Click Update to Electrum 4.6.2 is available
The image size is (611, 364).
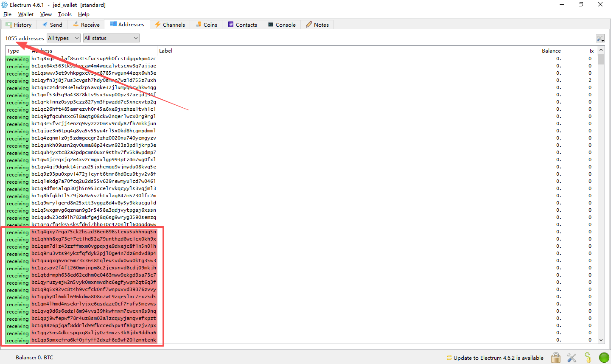click(495, 358)
